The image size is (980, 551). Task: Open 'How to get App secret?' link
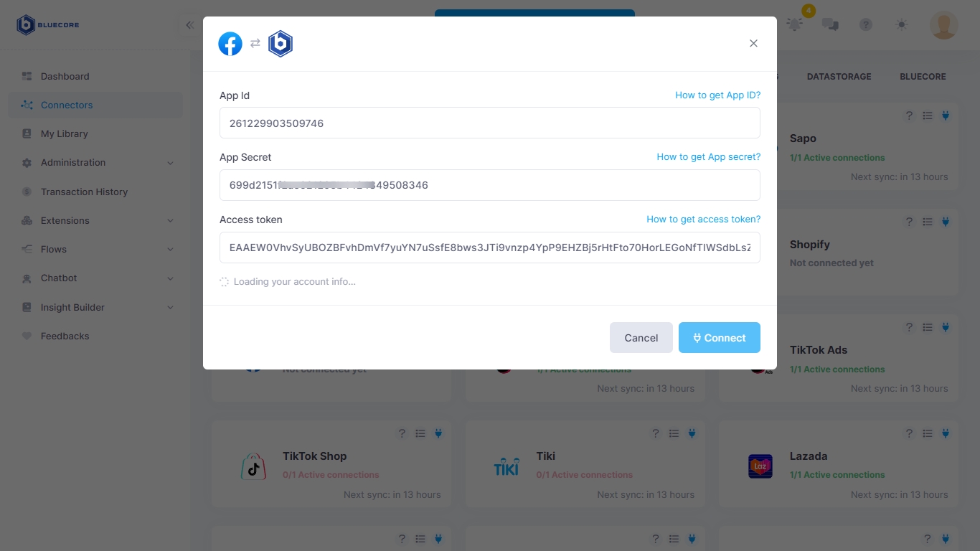(x=709, y=157)
